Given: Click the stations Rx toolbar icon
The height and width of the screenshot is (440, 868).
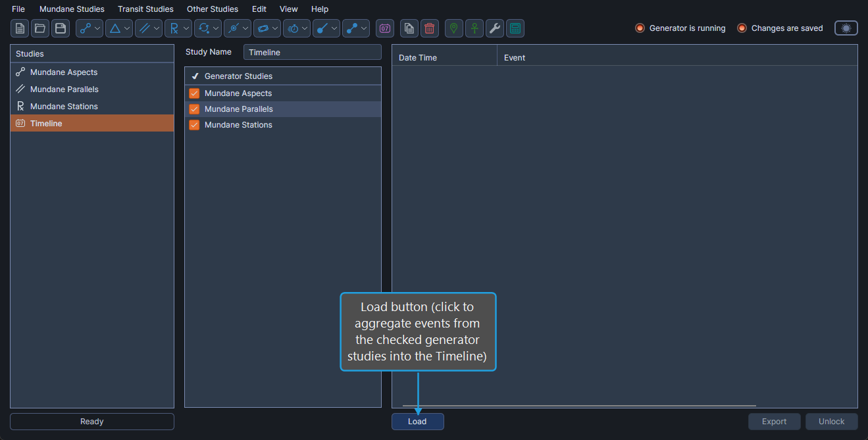Looking at the screenshot, I should 174,28.
